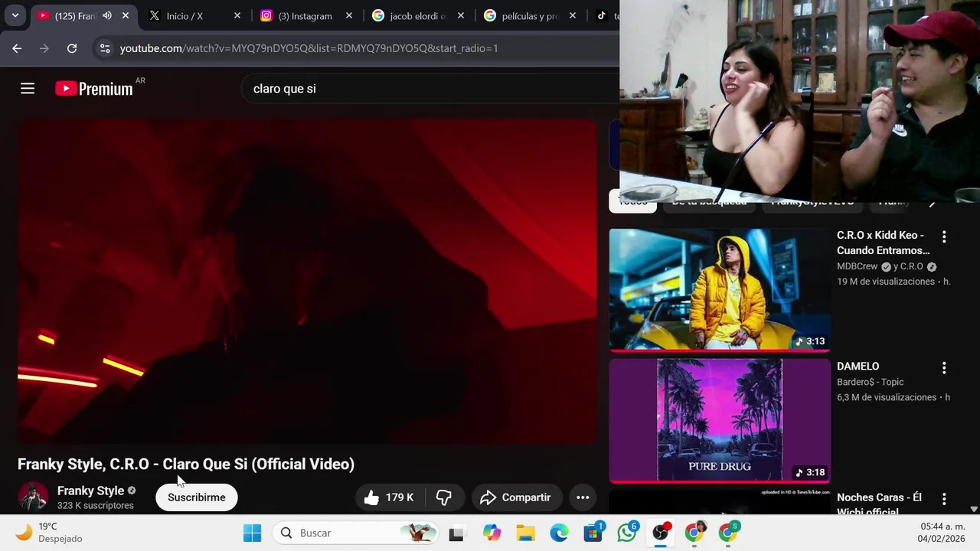Click the 323 K suscriptores text
This screenshot has height=551, width=980.
click(x=96, y=506)
